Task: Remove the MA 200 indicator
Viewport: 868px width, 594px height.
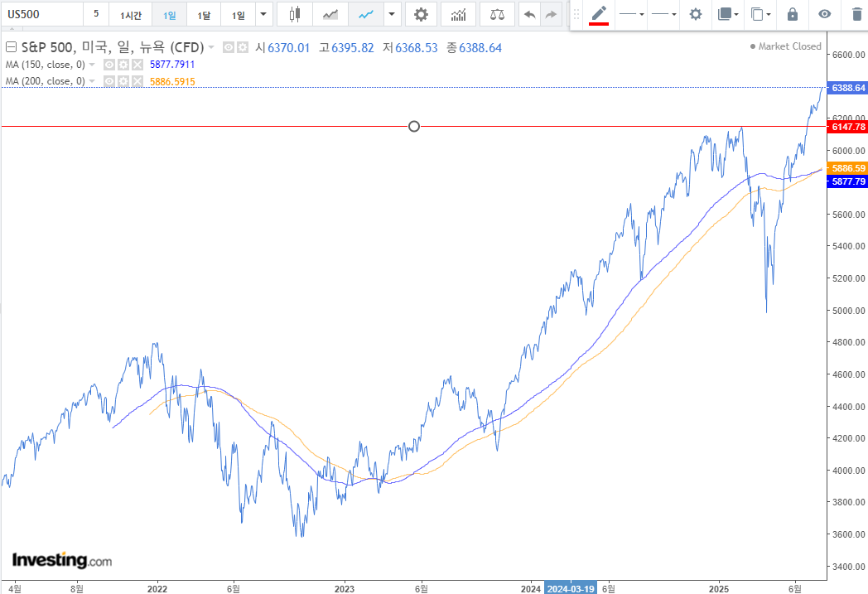Action: 137,81
